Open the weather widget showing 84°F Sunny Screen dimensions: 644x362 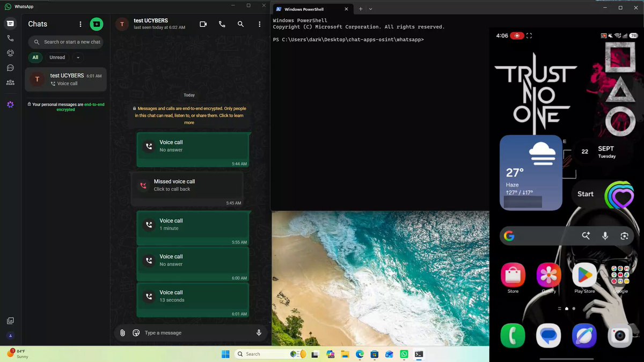click(18, 353)
